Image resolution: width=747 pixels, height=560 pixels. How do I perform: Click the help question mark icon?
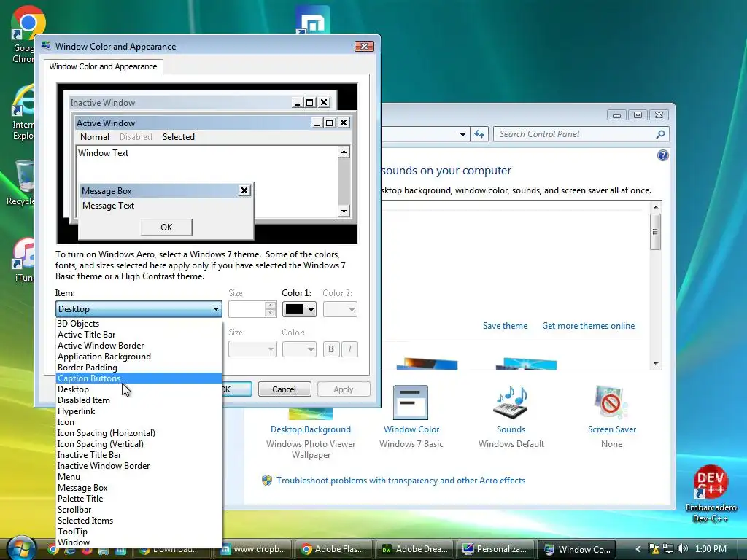(x=662, y=155)
